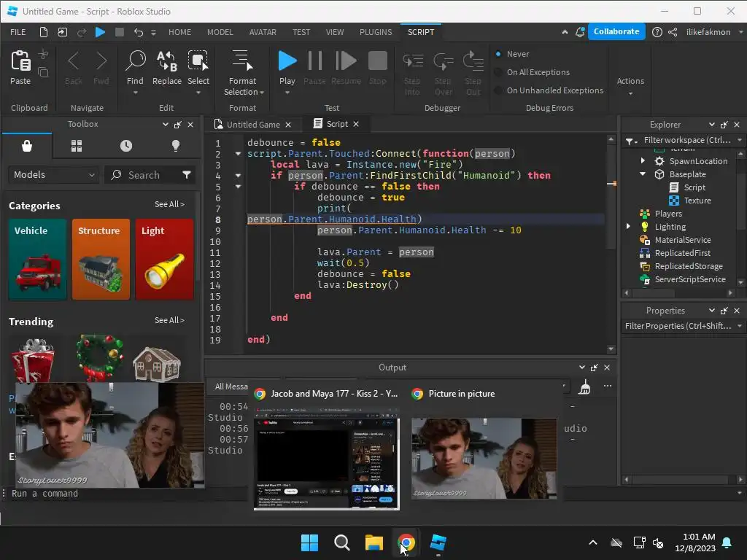Click the Select tool icon
The height and width of the screenshot is (560, 747).
pyautogui.click(x=198, y=61)
